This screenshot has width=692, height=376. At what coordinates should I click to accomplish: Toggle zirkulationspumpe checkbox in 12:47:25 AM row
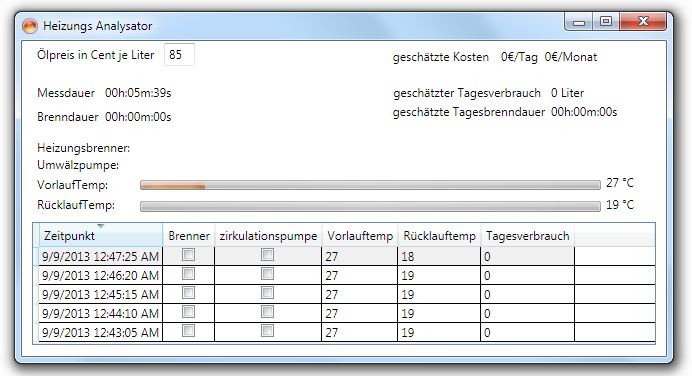point(267,255)
